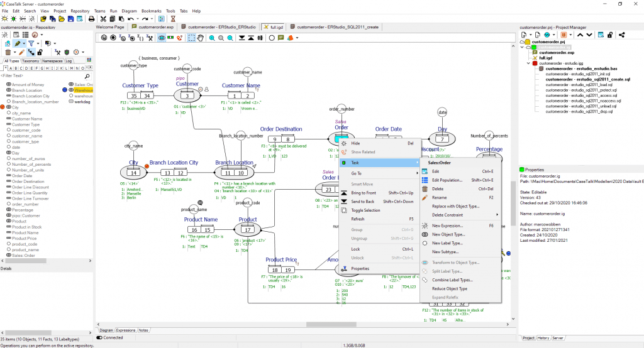
Task: Click the blue floppy disk save icon
Action: tap(70, 19)
